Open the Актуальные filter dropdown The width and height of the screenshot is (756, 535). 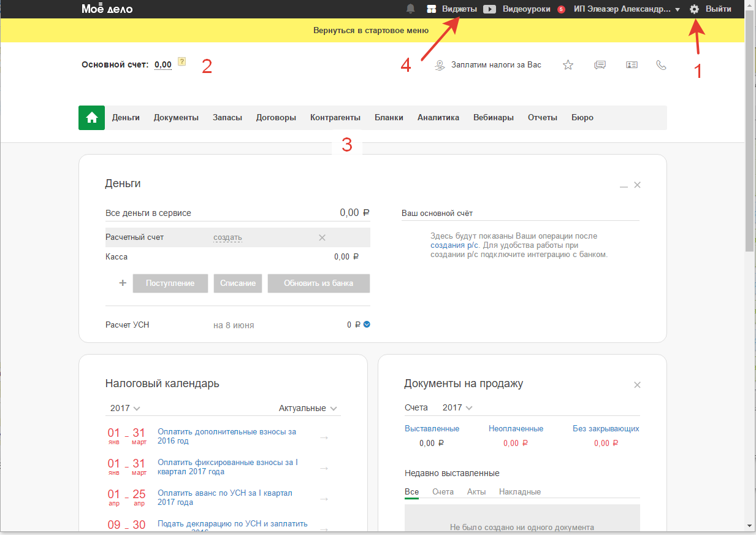pyautogui.click(x=308, y=408)
